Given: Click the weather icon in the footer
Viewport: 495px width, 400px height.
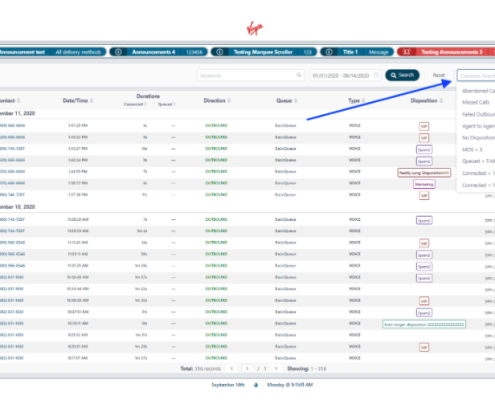Looking at the screenshot, I should pos(256,385).
